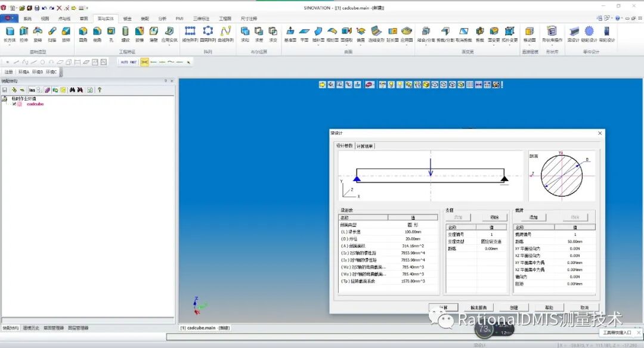
Task: Open the blue application menu button
Action: click(x=9, y=18)
